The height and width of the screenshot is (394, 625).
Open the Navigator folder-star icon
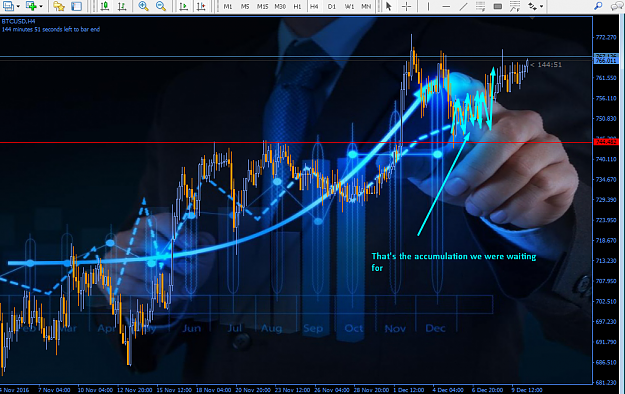(x=59, y=6)
